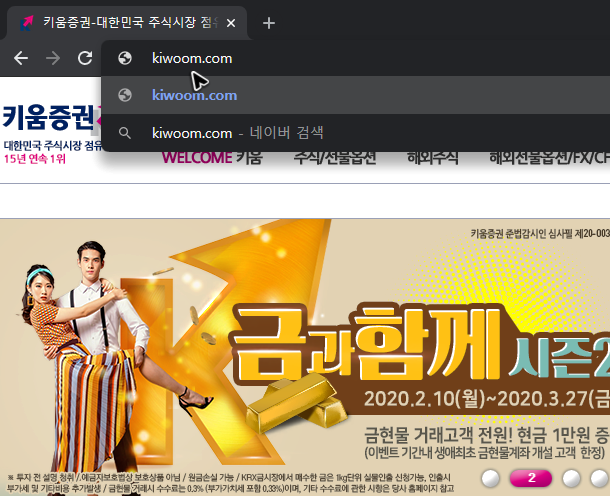This screenshot has width=610, height=496.
Task: Choose the highlighted kiwoom.com URL suggestion
Action: pos(356,95)
